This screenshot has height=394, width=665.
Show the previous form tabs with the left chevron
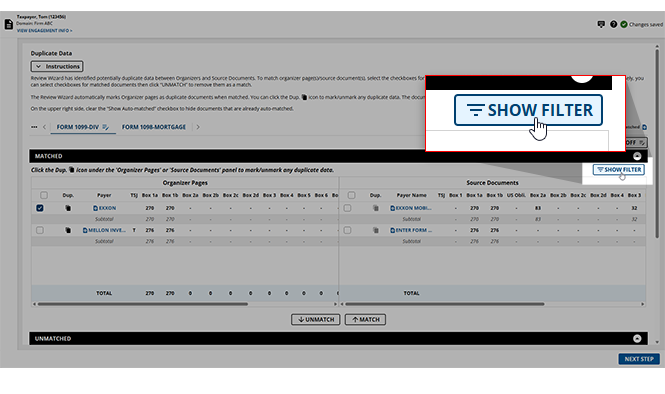44,127
